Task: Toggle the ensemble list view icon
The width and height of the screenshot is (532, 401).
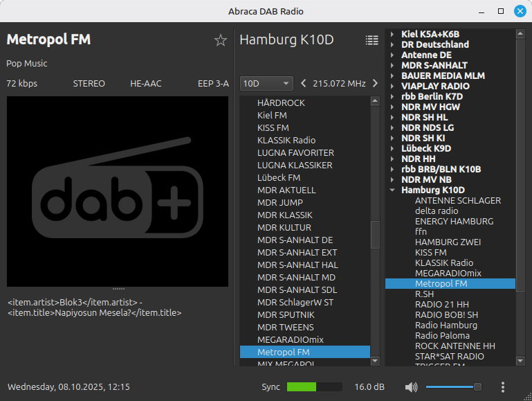Action: point(372,40)
